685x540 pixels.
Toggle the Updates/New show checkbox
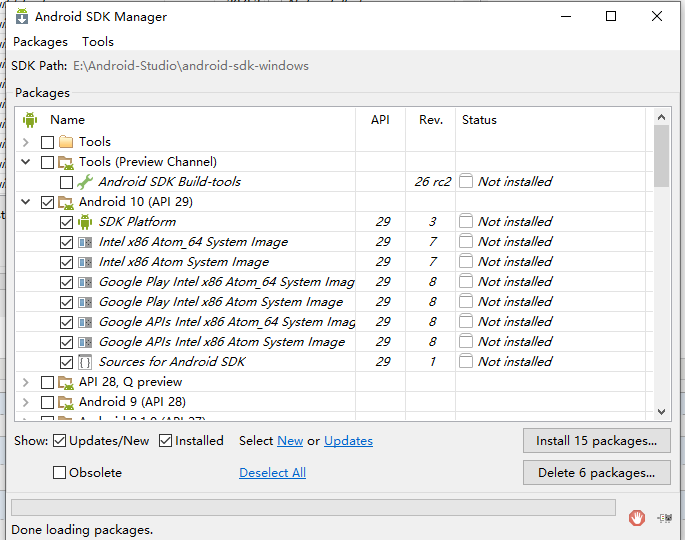(x=59, y=441)
